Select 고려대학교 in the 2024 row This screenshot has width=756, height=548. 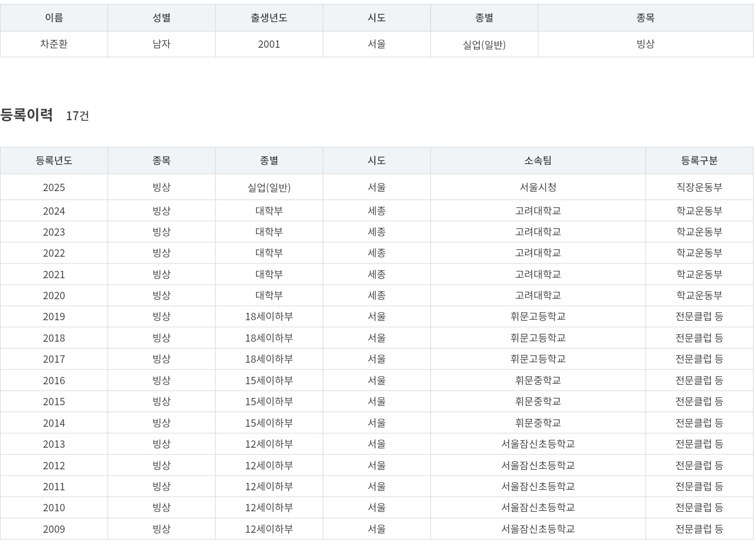click(x=538, y=211)
